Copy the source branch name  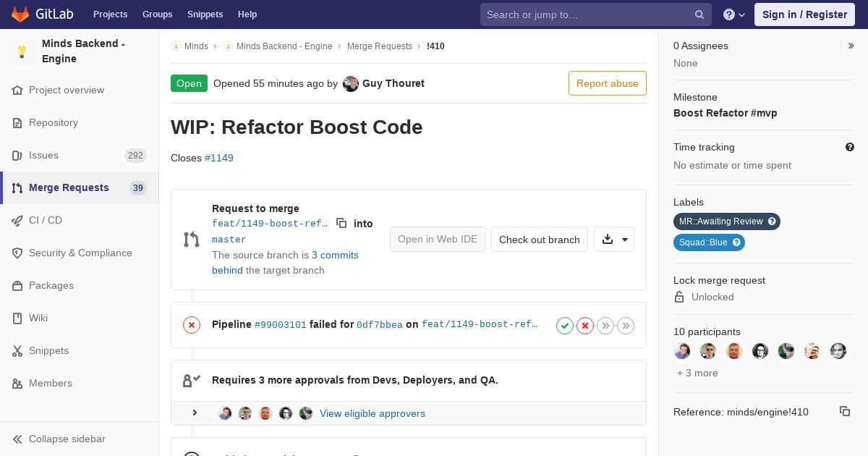(341, 224)
